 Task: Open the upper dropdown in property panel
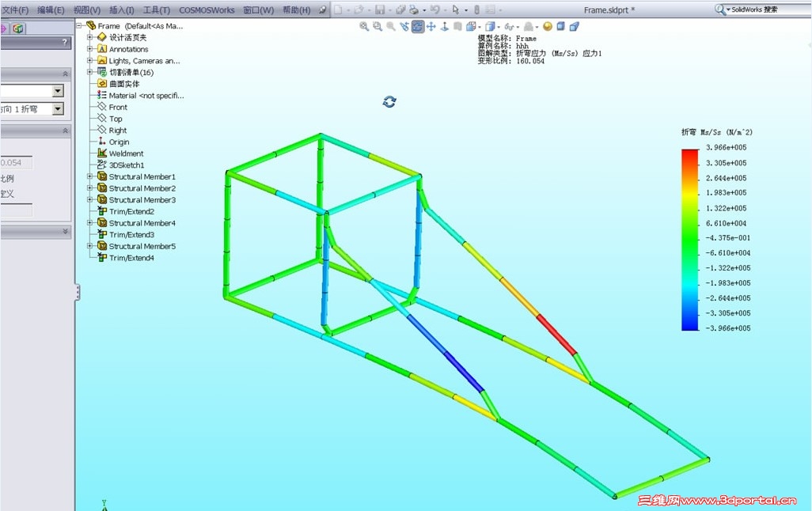[58, 91]
